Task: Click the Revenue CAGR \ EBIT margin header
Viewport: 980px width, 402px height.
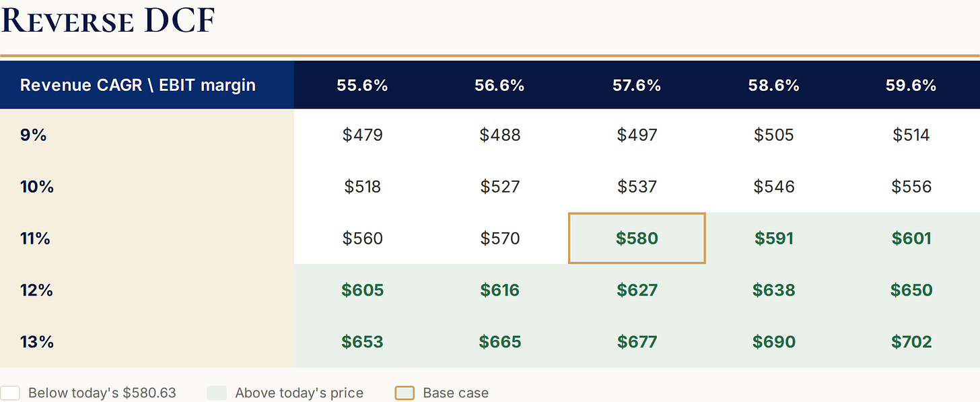Action: point(138,86)
